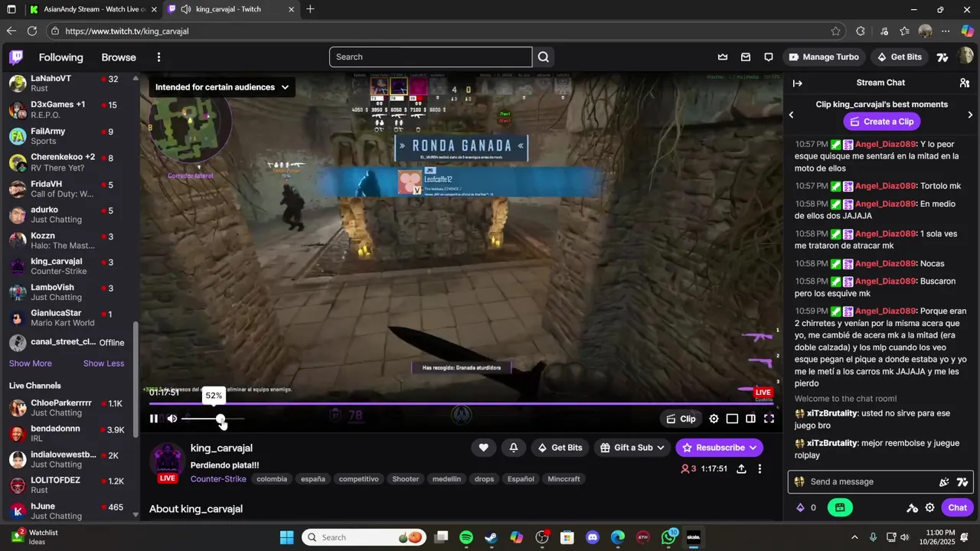980x551 pixels.
Task: Adjust the volume slider handle
Action: [x=220, y=419]
